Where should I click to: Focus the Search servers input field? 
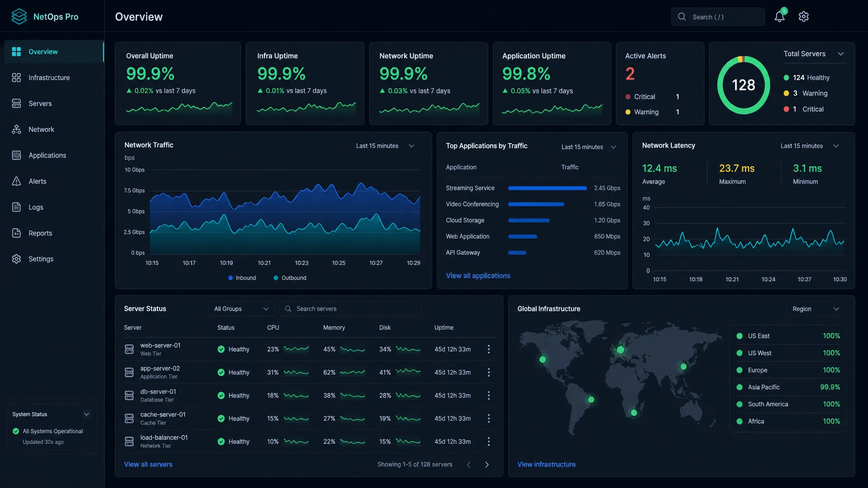click(x=350, y=309)
